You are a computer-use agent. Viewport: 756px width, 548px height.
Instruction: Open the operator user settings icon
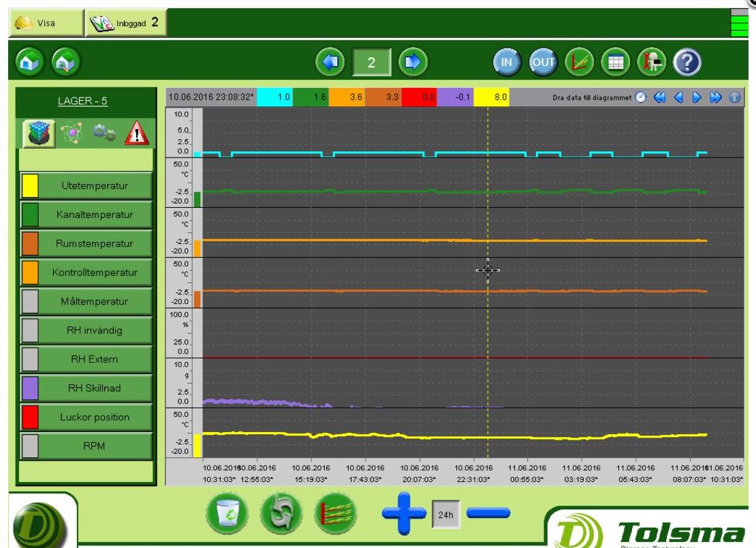(x=652, y=62)
